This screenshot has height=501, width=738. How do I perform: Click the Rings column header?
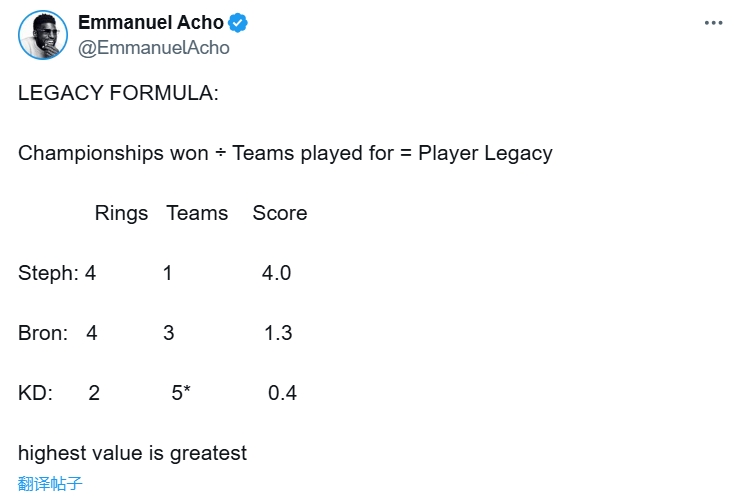[121, 213]
